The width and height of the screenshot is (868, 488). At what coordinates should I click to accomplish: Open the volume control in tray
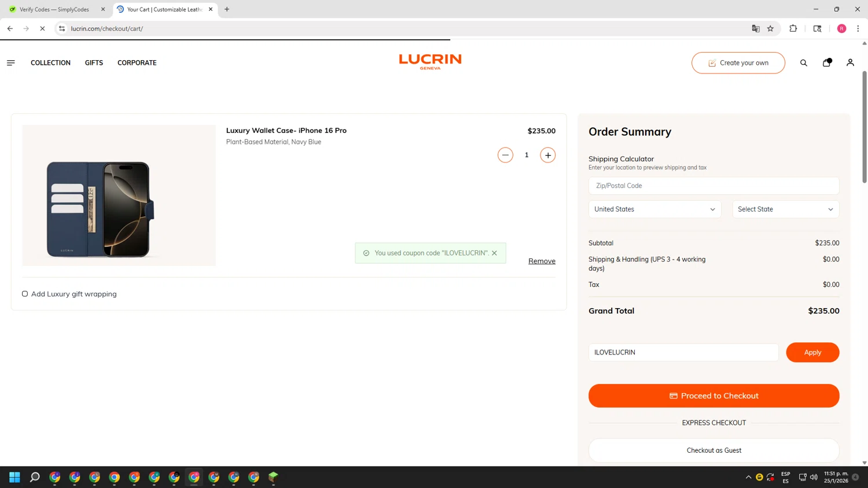[814, 477]
